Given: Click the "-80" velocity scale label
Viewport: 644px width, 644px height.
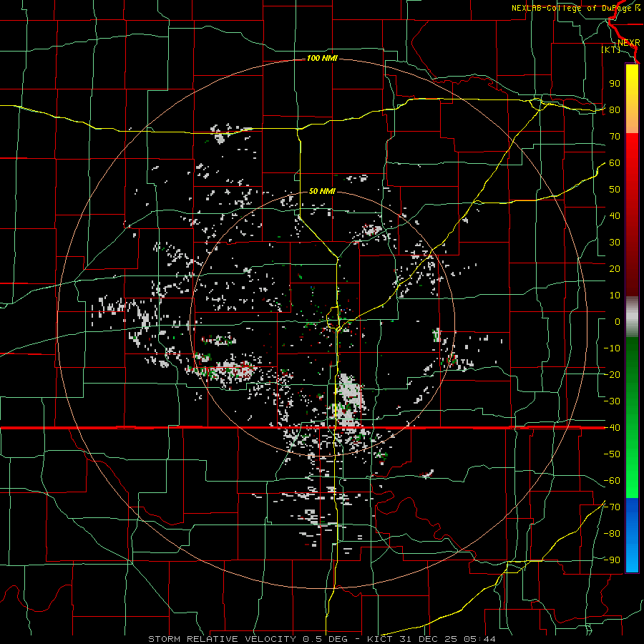Looking at the screenshot, I should tap(612, 534).
